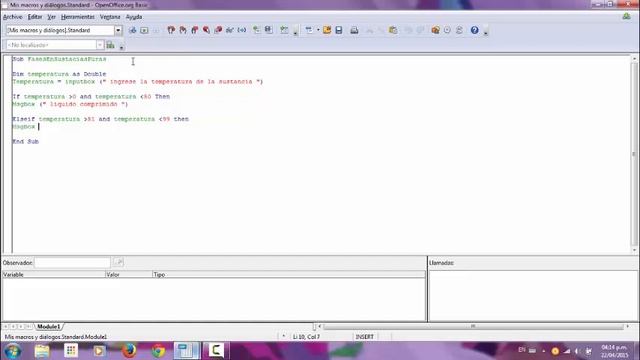
Task: Launch Google Chrome from the taskbar
Action: point(158,351)
